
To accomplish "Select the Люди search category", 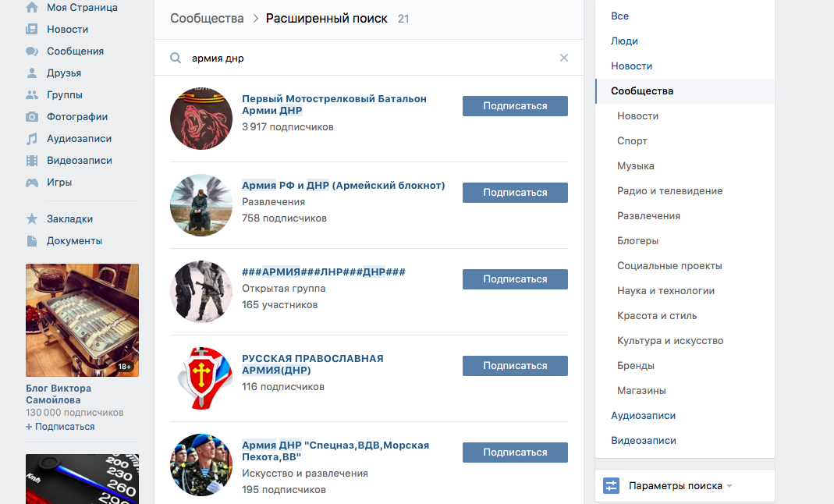I will (x=624, y=41).
